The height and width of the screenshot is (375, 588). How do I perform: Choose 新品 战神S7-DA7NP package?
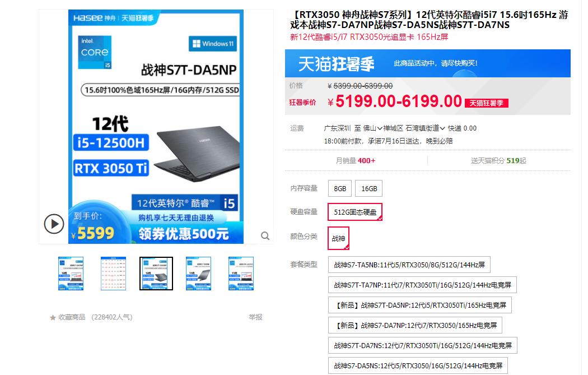click(415, 326)
